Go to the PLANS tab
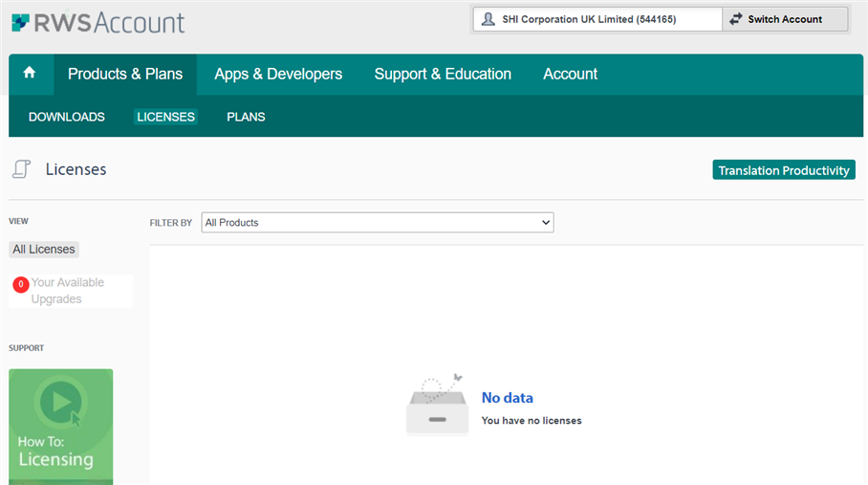 [246, 117]
